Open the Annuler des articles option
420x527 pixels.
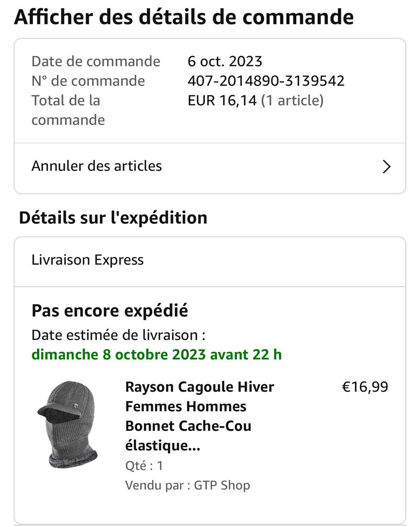97,166
